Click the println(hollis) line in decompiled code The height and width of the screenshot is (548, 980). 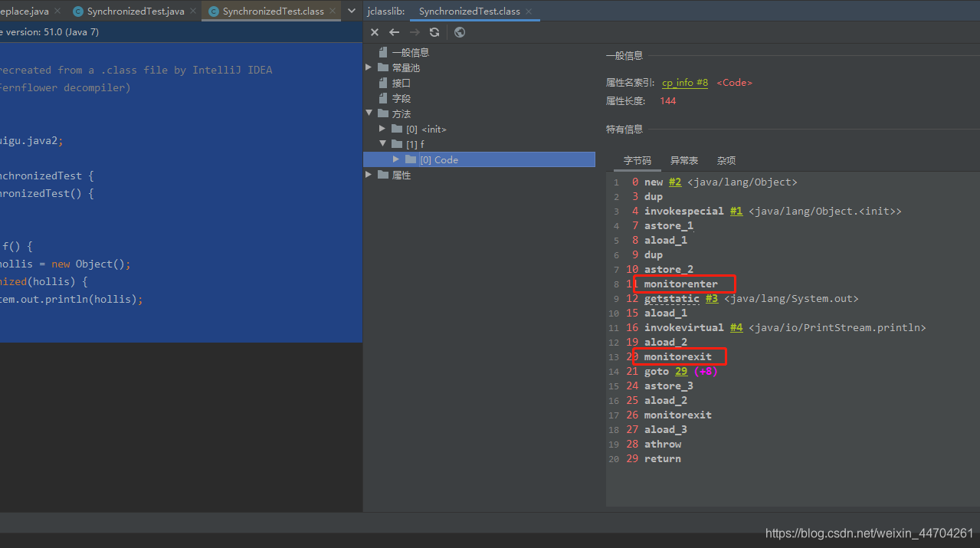pyautogui.click(x=71, y=300)
